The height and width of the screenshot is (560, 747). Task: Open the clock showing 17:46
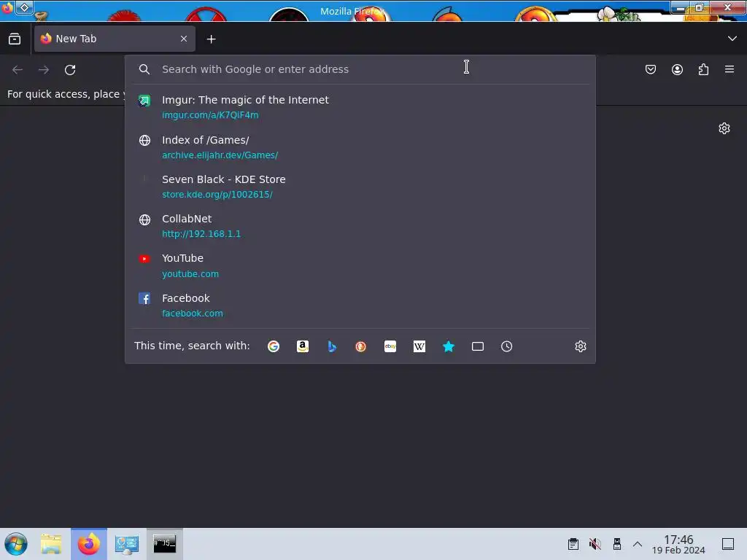coord(678,544)
